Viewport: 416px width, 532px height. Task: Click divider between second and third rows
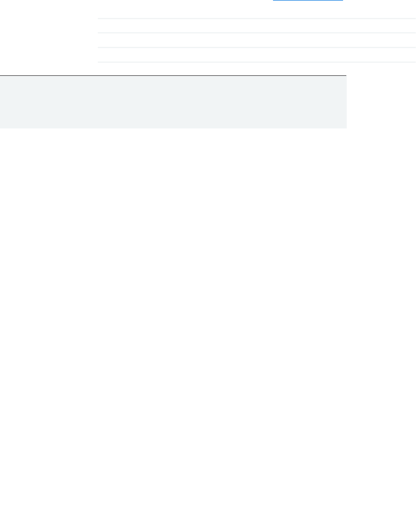click(x=257, y=48)
